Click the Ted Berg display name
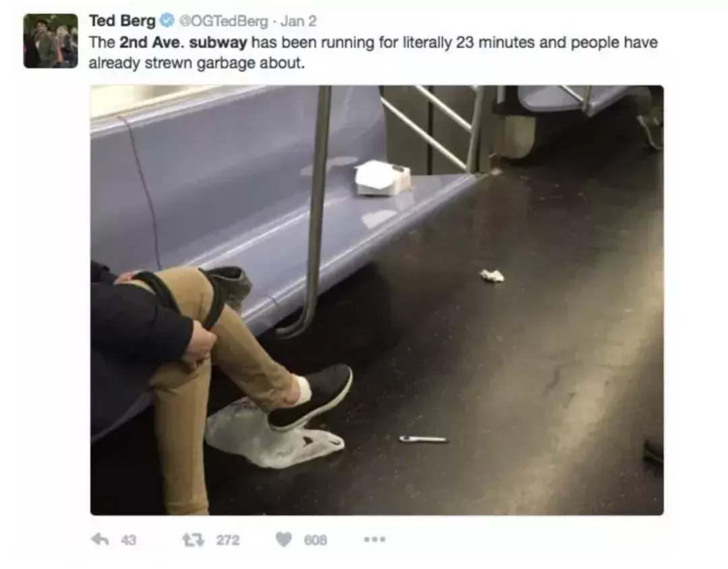 (123, 21)
